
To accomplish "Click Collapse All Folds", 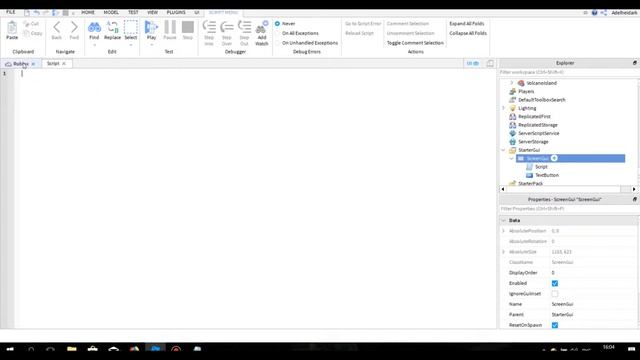I will tap(468, 33).
